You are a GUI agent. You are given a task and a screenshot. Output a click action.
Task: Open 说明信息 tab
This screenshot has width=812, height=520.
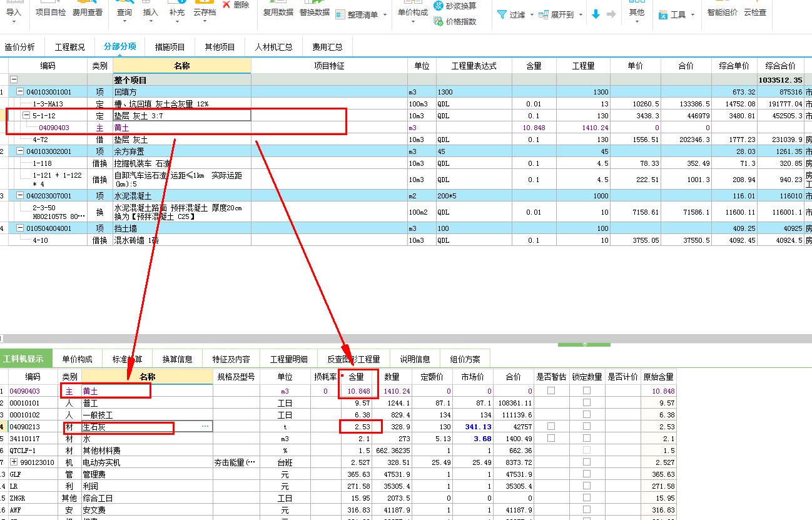(415, 359)
